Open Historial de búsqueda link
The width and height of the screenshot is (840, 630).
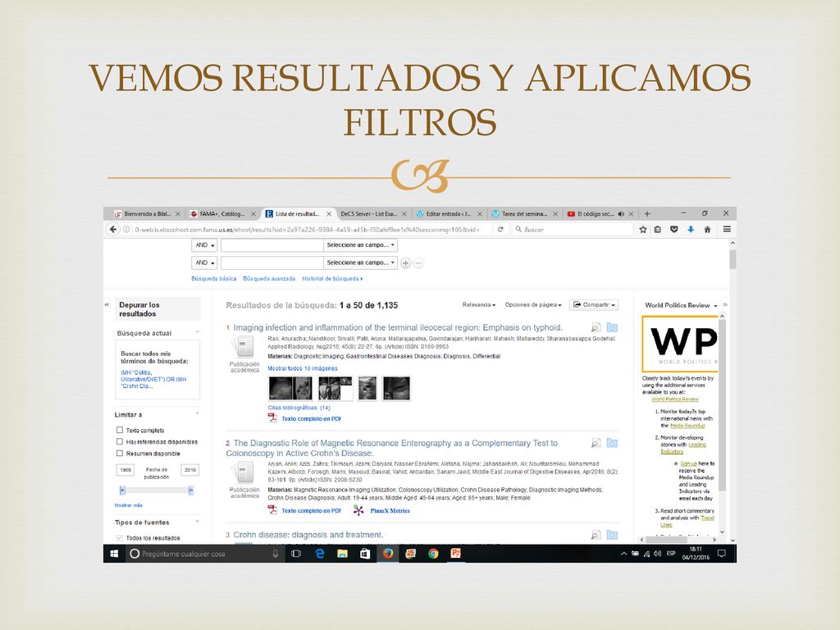click(x=332, y=279)
